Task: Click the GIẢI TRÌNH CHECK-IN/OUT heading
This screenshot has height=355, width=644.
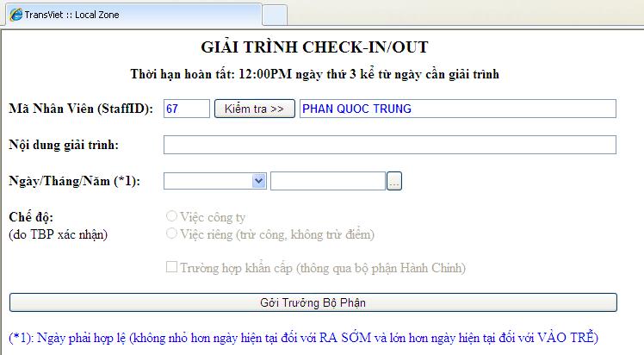Action: click(314, 47)
